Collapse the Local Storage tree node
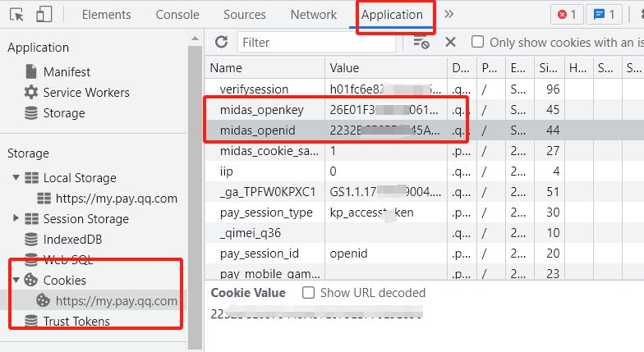 [16, 178]
